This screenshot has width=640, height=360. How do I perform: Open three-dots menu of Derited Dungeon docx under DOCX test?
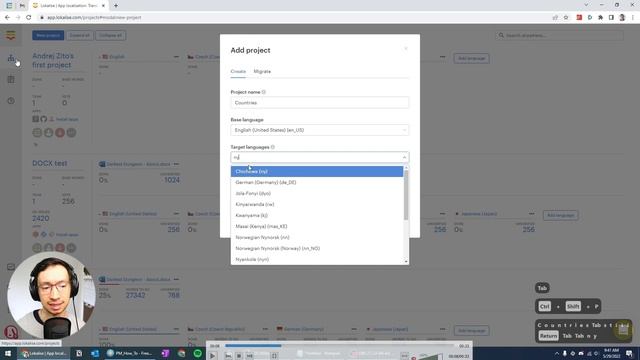176,164
